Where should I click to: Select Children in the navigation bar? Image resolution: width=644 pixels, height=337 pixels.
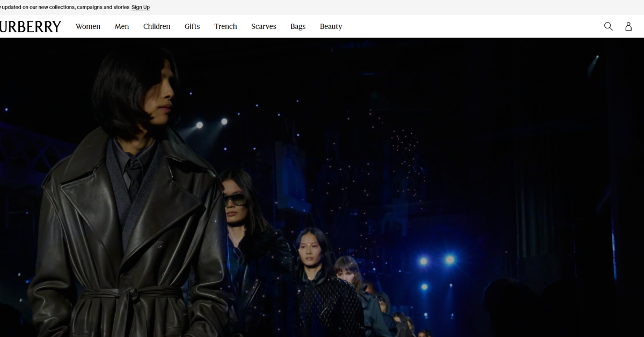(157, 26)
